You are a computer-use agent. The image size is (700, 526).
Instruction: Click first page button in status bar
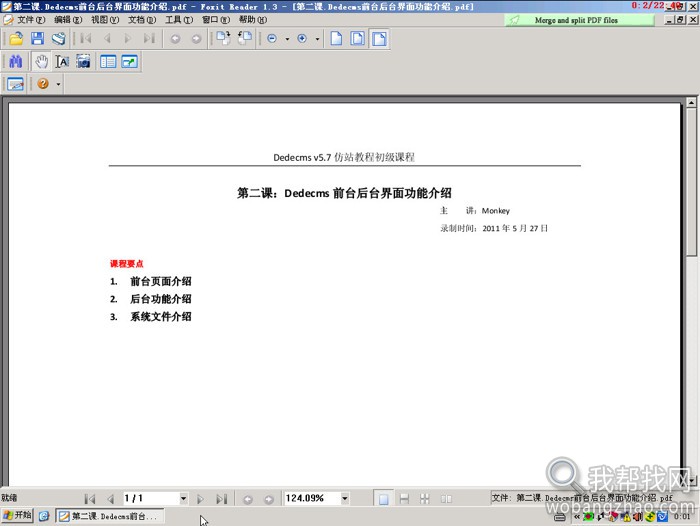[x=90, y=498]
